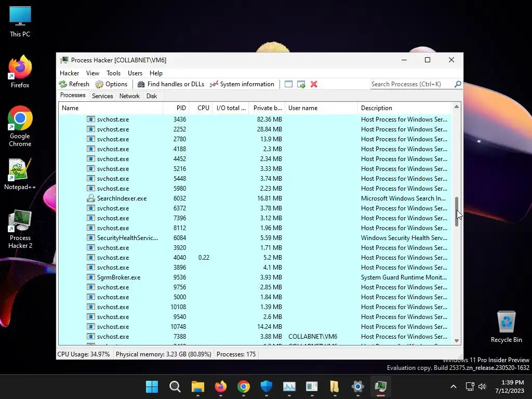The image size is (532, 399).
Task: Switch to the Disk tab
Action: click(152, 96)
